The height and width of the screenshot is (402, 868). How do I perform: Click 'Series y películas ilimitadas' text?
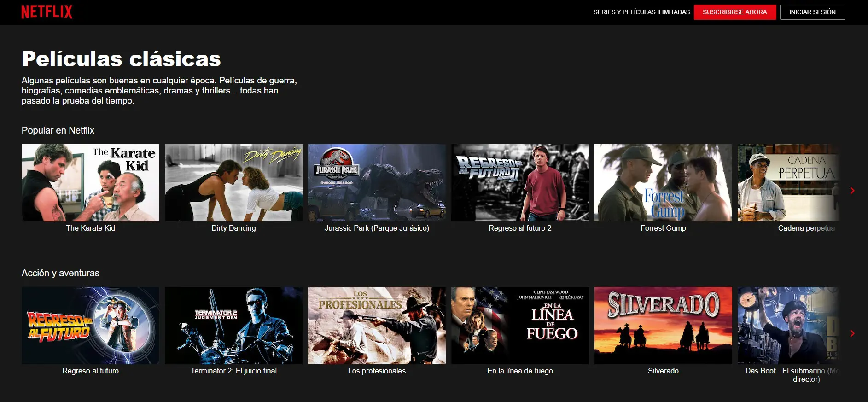(x=641, y=12)
